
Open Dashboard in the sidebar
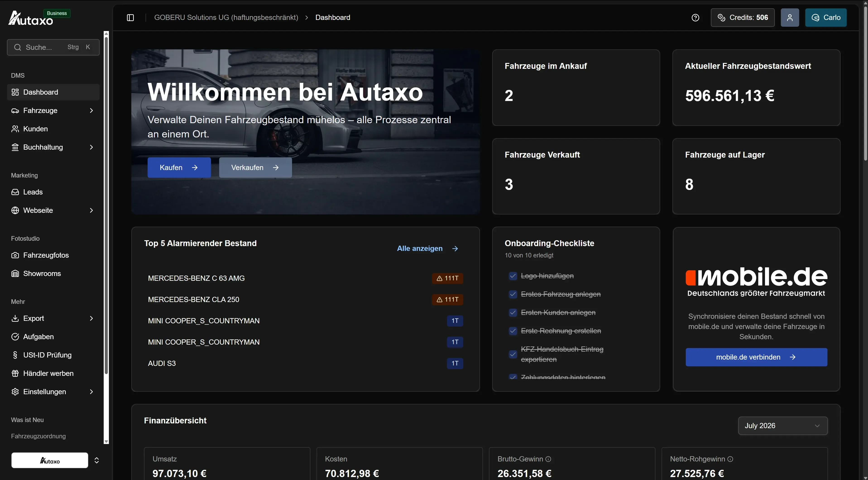53,92
